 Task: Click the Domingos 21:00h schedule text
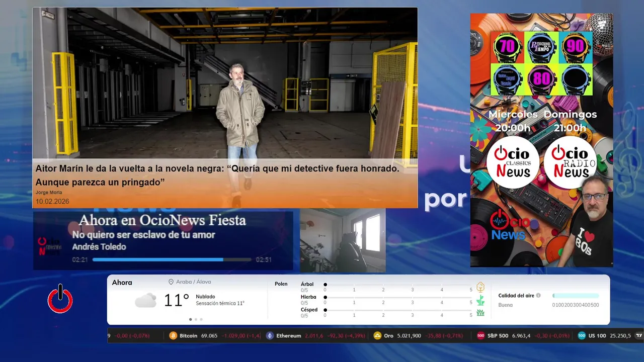click(x=570, y=121)
